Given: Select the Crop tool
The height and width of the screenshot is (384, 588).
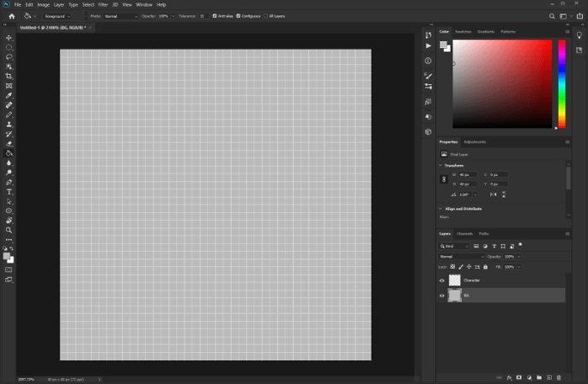Looking at the screenshot, I should pos(9,76).
